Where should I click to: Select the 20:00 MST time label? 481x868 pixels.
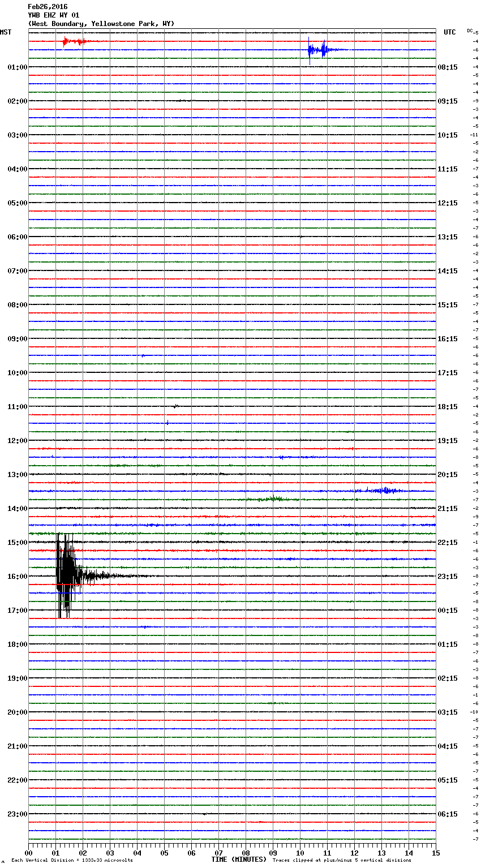pos(18,712)
